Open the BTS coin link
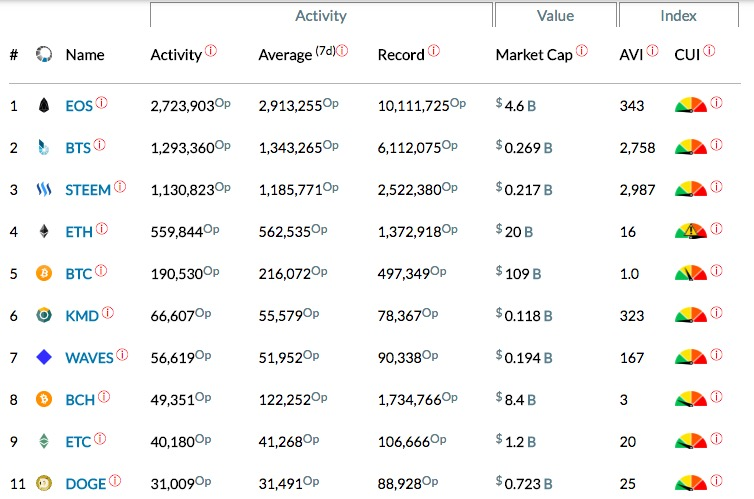754x499 pixels. [78, 148]
